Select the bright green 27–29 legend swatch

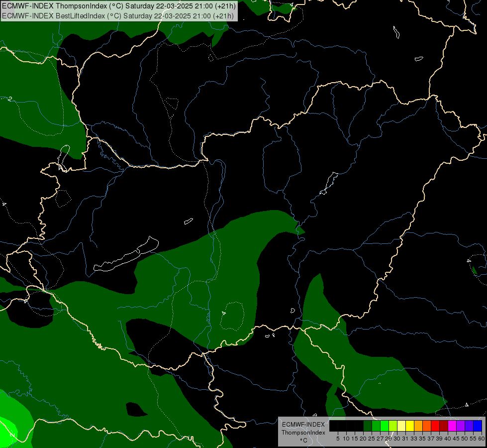pos(385,426)
